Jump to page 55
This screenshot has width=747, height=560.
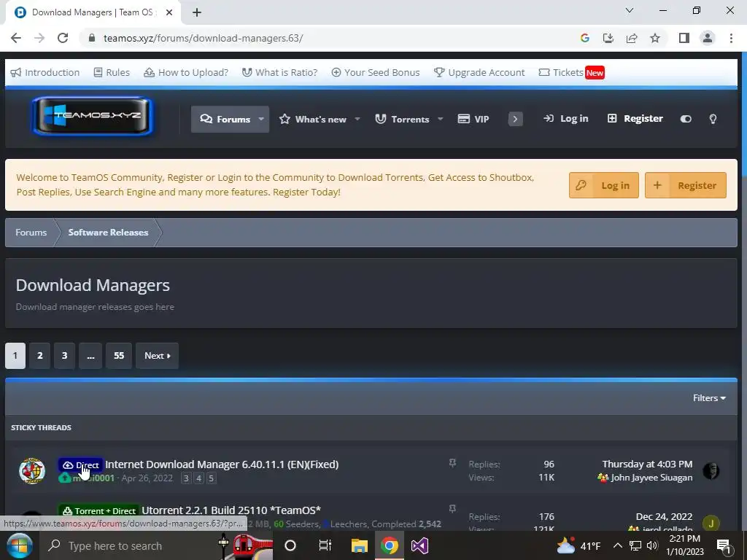119,356
